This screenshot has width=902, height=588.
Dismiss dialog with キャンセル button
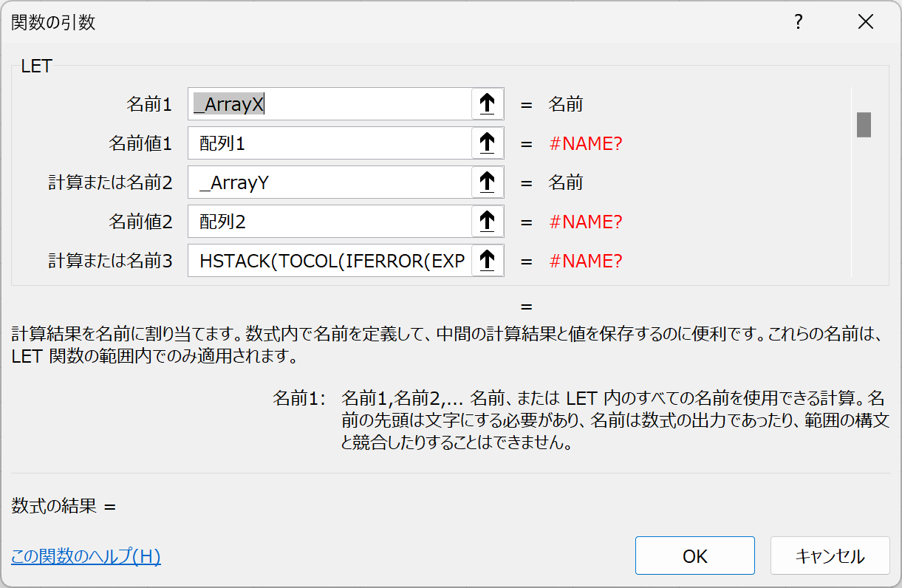pyautogui.click(x=830, y=556)
